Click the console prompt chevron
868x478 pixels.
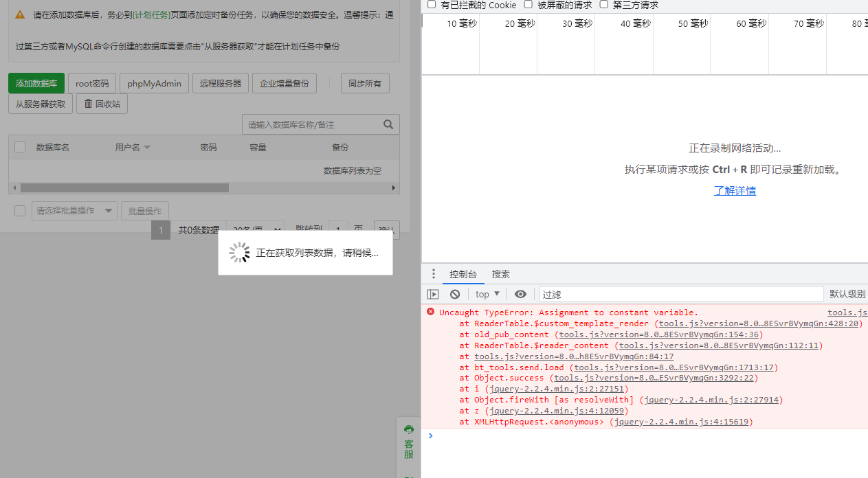[x=431, y=435]
